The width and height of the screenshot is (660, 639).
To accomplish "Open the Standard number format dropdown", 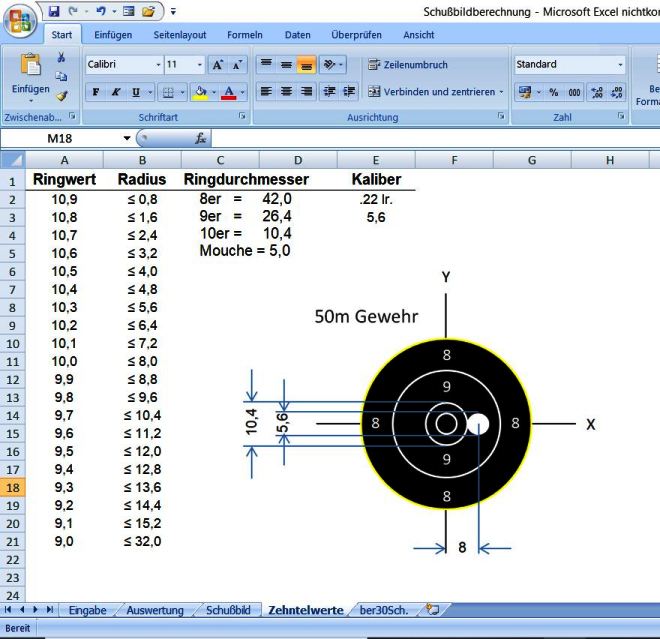I will [x=620, y=65].
